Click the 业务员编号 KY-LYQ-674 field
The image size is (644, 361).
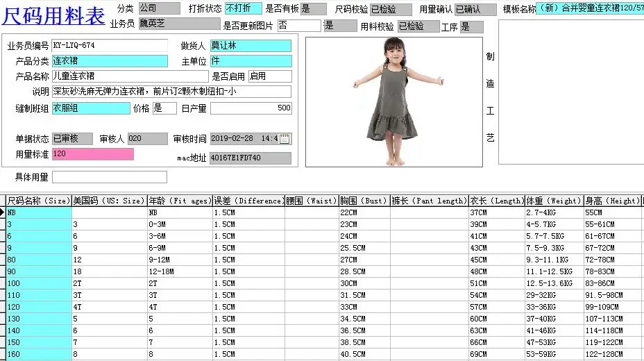(x=110, y=45)
